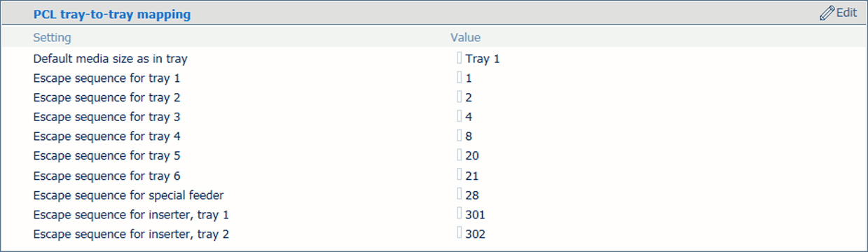Click the Value column header

466,38
